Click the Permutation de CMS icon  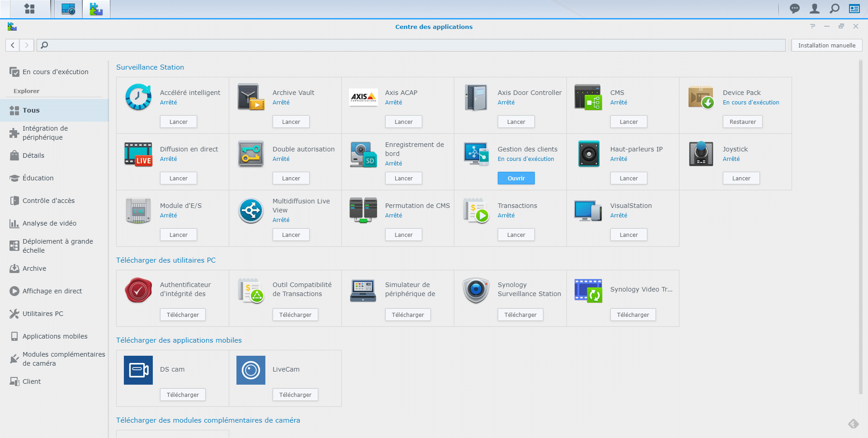pos(363,210)
